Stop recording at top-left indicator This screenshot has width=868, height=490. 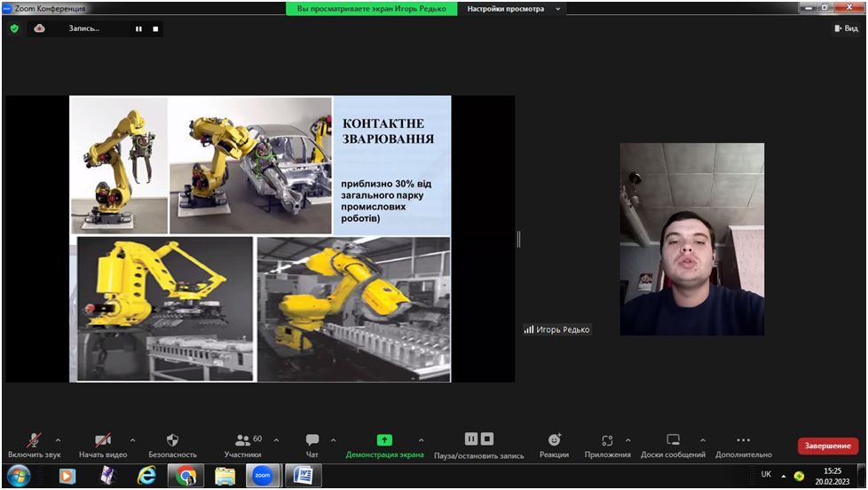155,28
